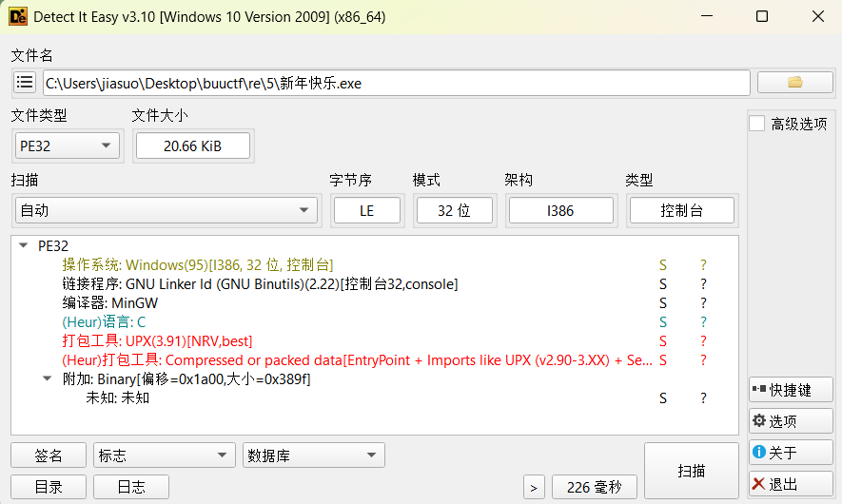Image resolution: width=842 pixels, height=504 pixels.
Task: Click the 签名 button
Action: [x=49, y=456]
